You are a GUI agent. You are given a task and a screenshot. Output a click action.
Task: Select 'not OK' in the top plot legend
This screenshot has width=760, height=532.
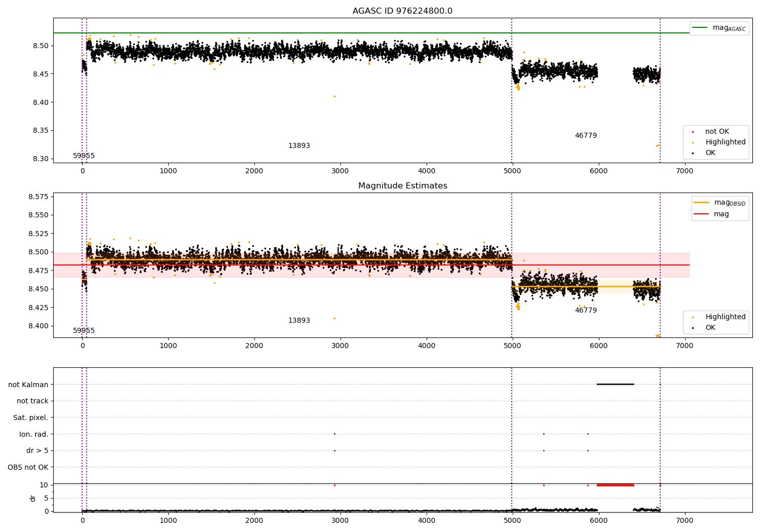(717, 132)
